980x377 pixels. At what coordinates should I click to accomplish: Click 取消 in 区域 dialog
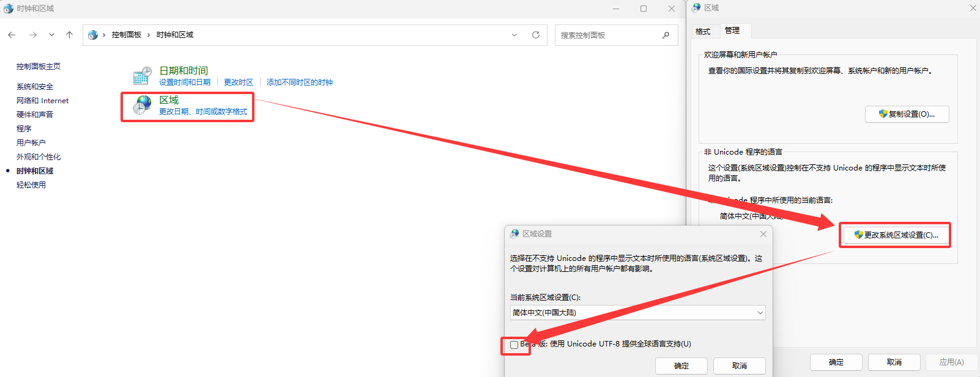pos(894,362)
